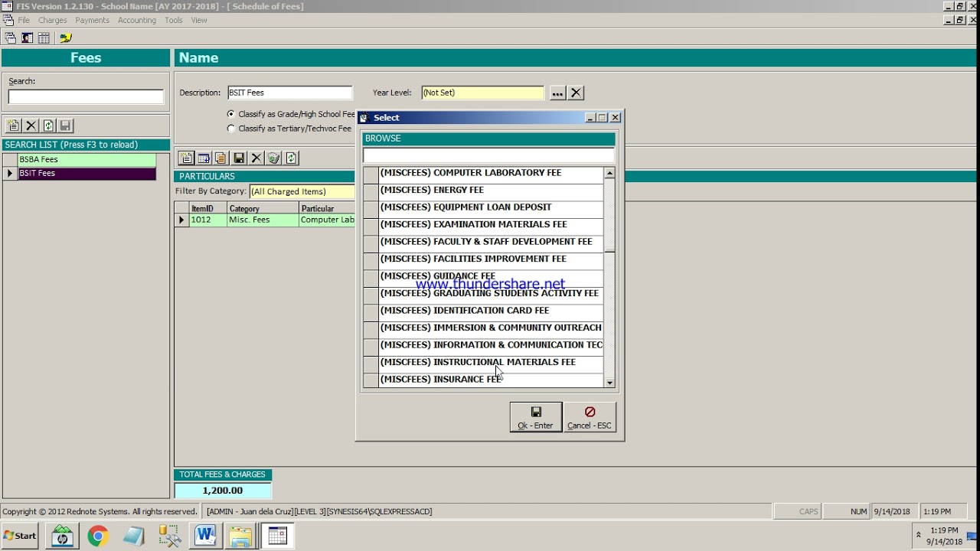
Task: Click the recycle bin icon in particulars toolbar
Action: (x=273, y=158)
